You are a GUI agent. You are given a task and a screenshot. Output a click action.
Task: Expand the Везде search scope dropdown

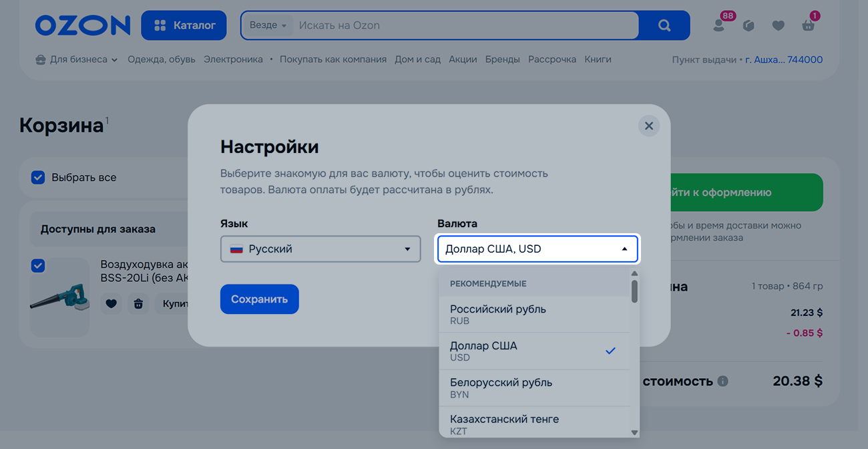pyautogui.click(x=268, y=25)
